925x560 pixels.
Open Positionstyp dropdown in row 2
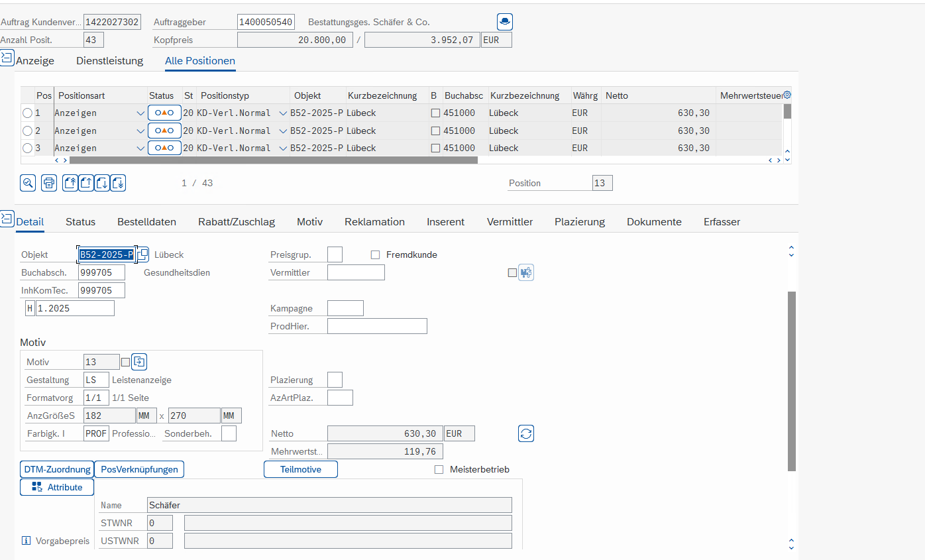click(x=283, y=131)
